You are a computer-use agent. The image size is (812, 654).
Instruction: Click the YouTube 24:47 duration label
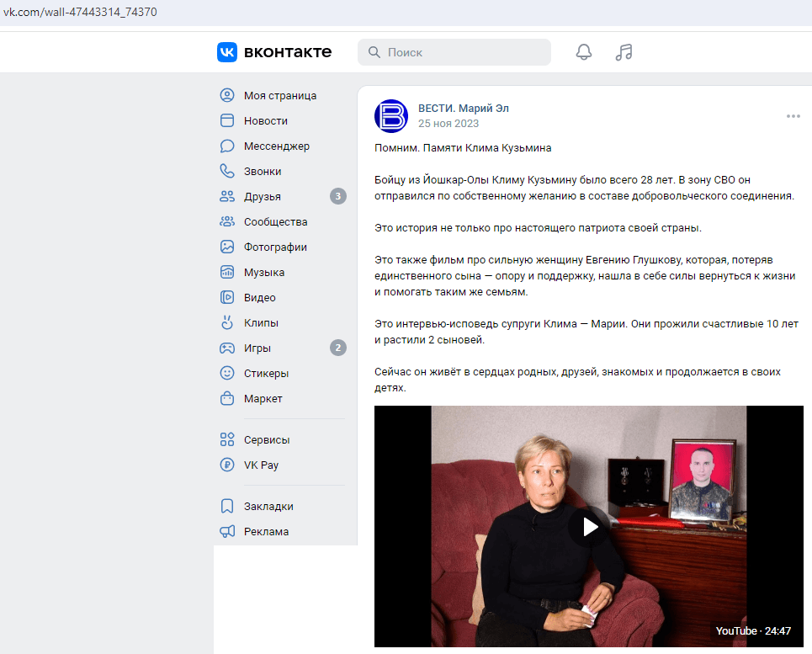point(753,630)
